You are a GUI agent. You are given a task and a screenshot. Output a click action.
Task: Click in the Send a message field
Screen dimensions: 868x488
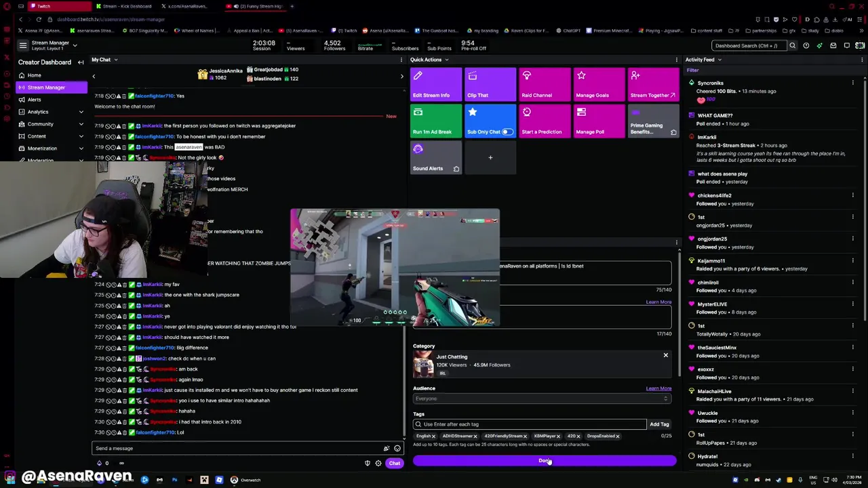(x=237, y=448)
